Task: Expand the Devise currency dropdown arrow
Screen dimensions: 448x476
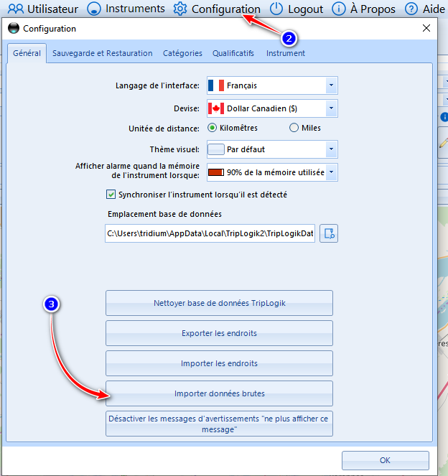Action: point(331,108)
